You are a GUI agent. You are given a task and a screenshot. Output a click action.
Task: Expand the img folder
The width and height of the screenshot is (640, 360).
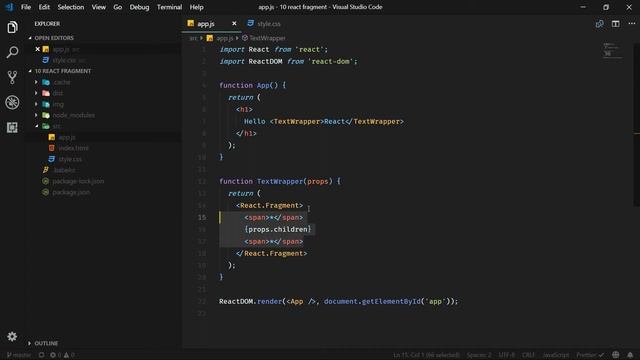pyautogui.click(x=58, y=104)
